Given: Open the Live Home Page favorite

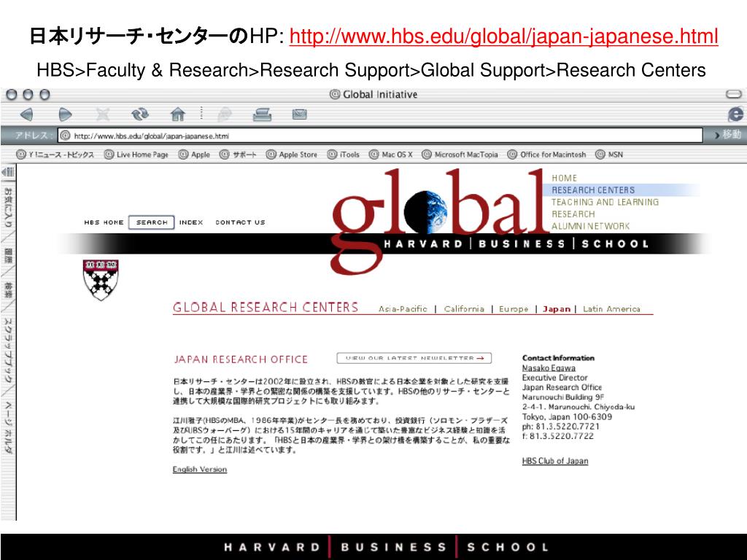Looking at the screenshot, I should pyautogui.click(x=136, y=155).
